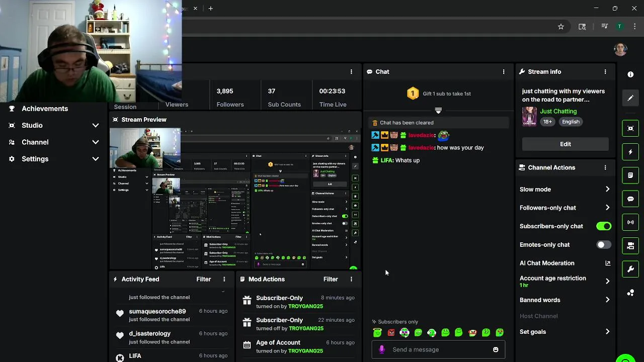
Task: Open Slow mode options
Action: 565,190
